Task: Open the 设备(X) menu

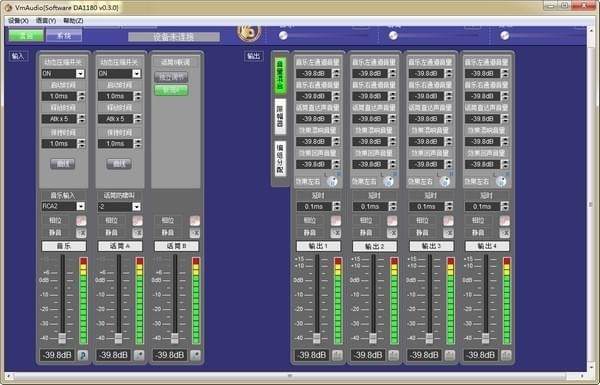Action: tap(18, 21)
